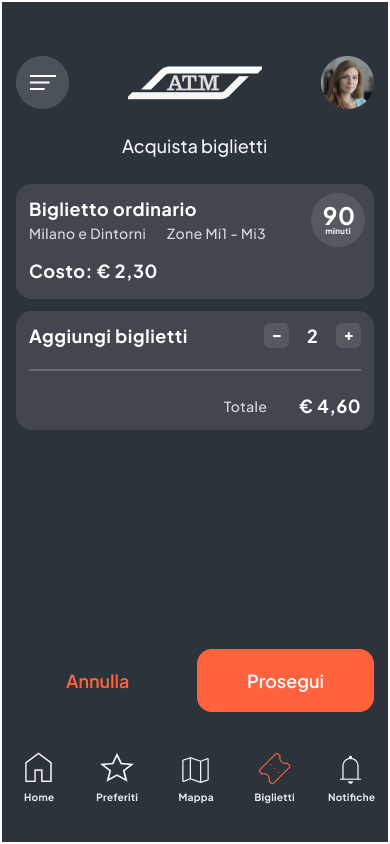Go to Home via house icon

[x=39, y=768]
